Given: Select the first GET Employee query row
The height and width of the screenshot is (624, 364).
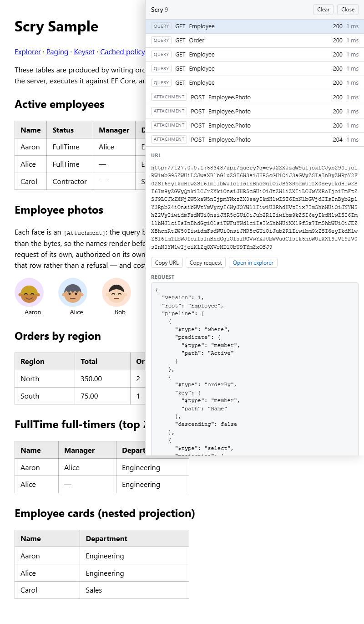Looking at the screenshot, I should pos(255,26).
